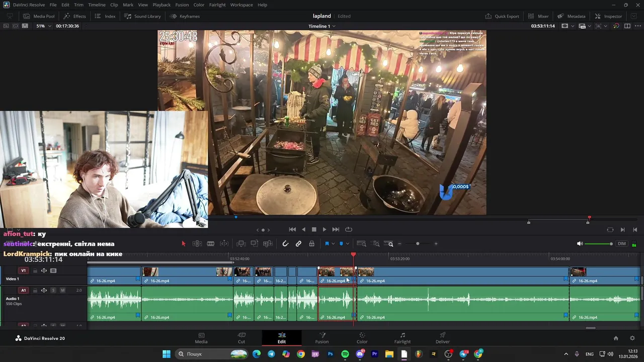
Task: Toggle auto track selector on Video 1
Action: [44, 270]
